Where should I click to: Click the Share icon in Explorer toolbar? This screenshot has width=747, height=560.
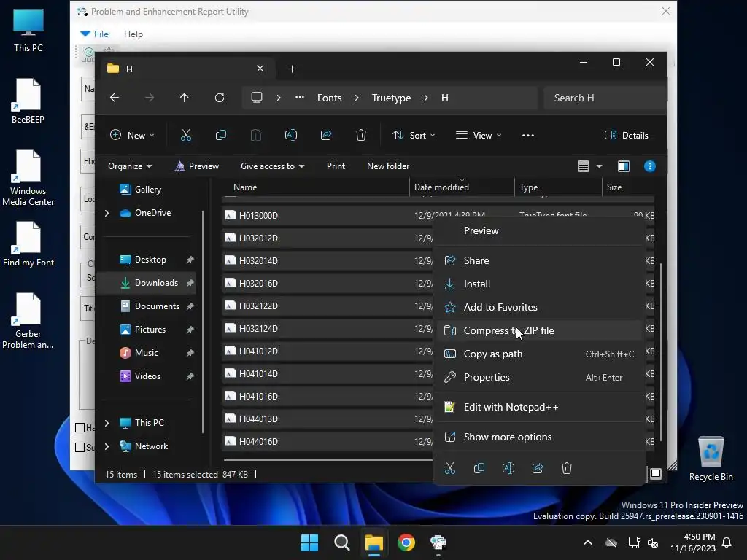tap(326, 135)
